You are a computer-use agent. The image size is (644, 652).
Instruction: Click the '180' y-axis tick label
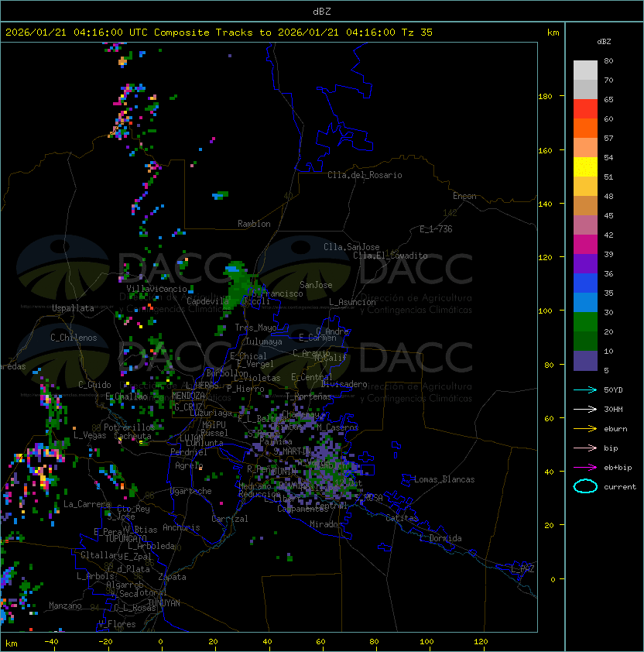coord(545,97)
